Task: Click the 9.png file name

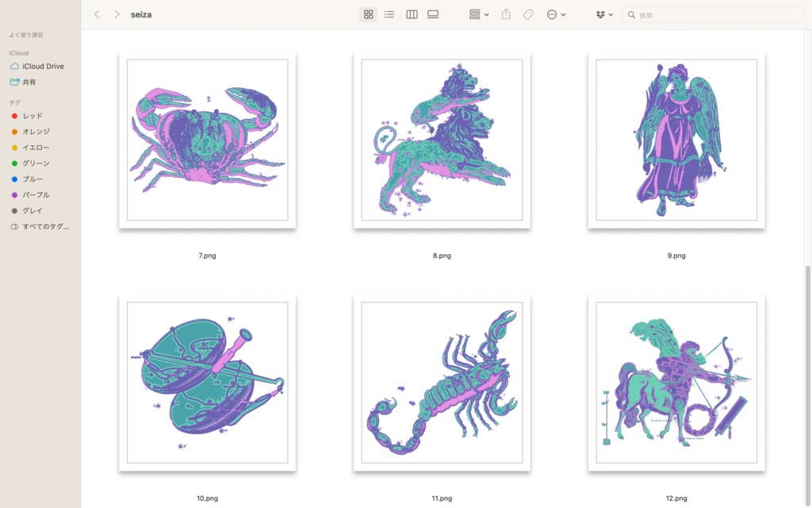Action: click(676, 256)
